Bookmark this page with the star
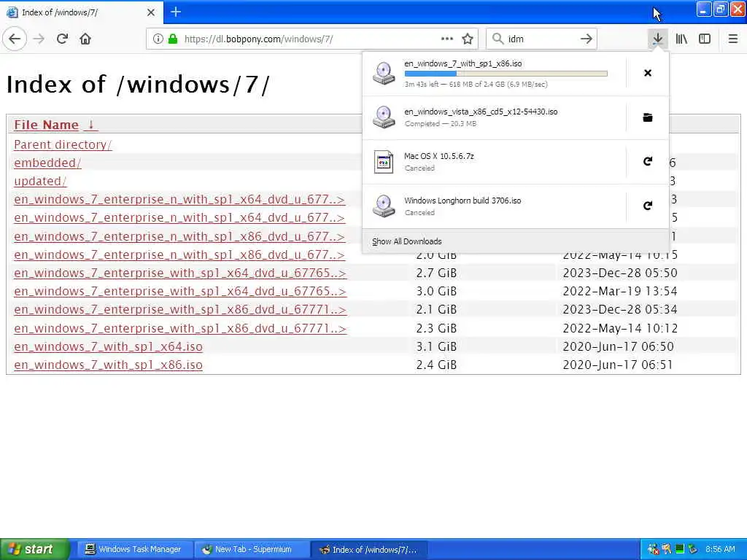This screenshot has width=747, height=560. tap(468, 39)
